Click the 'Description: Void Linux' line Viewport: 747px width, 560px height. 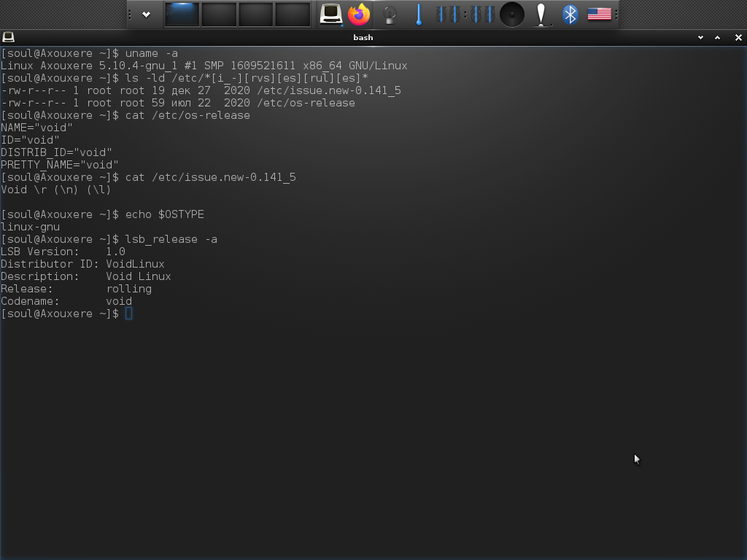tap(86, 276)
